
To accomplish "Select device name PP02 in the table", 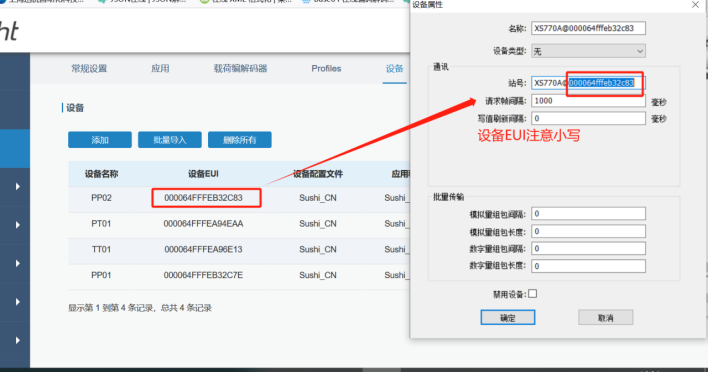I will 101,198.
